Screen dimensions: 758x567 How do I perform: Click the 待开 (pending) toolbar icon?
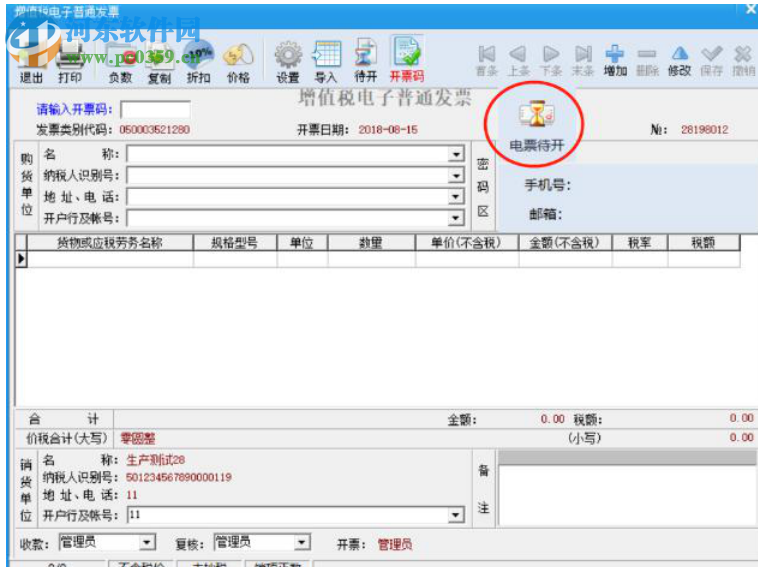point(365,60)
